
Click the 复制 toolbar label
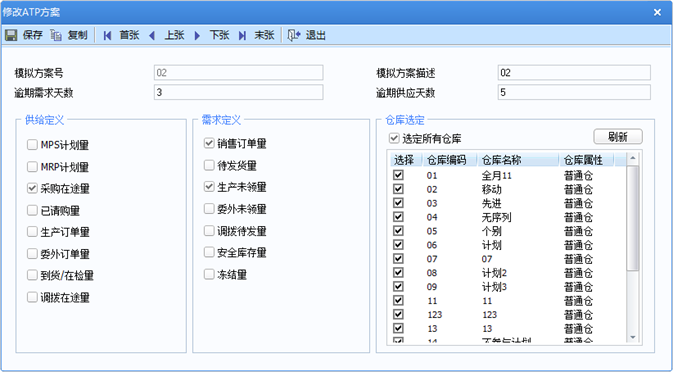point(78,35)
